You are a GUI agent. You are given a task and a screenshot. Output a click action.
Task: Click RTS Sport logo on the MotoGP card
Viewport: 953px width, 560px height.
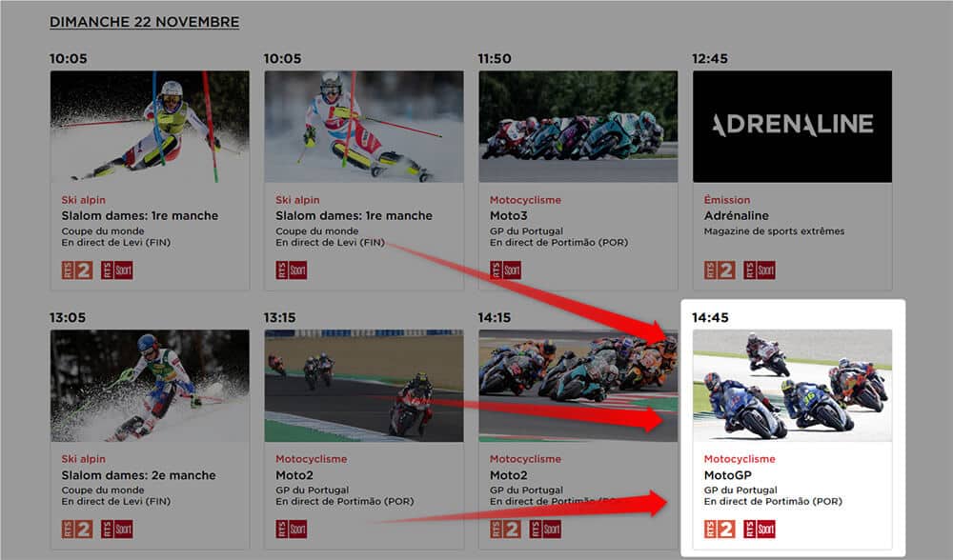pyautogui.click(x=760, y=529)
